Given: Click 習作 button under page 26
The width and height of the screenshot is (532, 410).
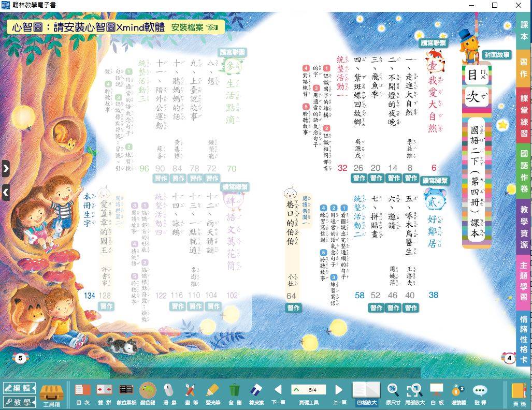Looking at the screenshot, I should pos(360,178).
